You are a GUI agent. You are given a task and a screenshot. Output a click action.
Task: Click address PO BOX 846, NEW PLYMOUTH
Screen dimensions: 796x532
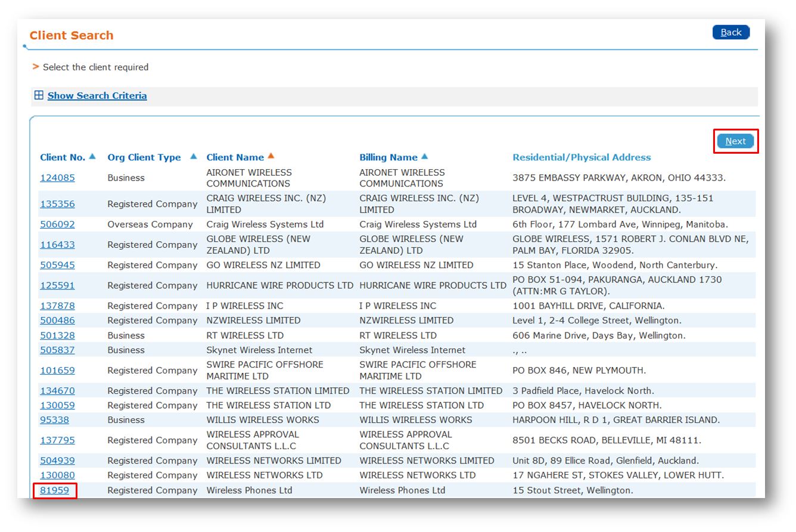(x=579, y=370)
